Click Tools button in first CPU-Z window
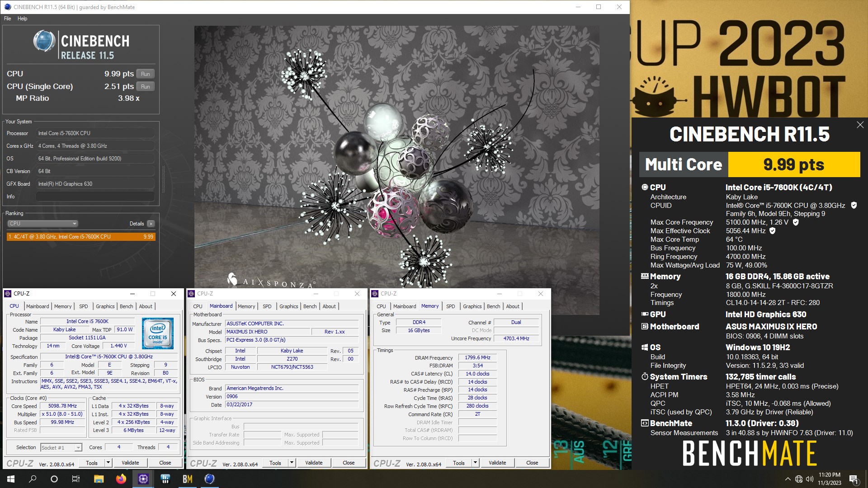The width and height of the screenshot is (868, 488). point(92,463)
